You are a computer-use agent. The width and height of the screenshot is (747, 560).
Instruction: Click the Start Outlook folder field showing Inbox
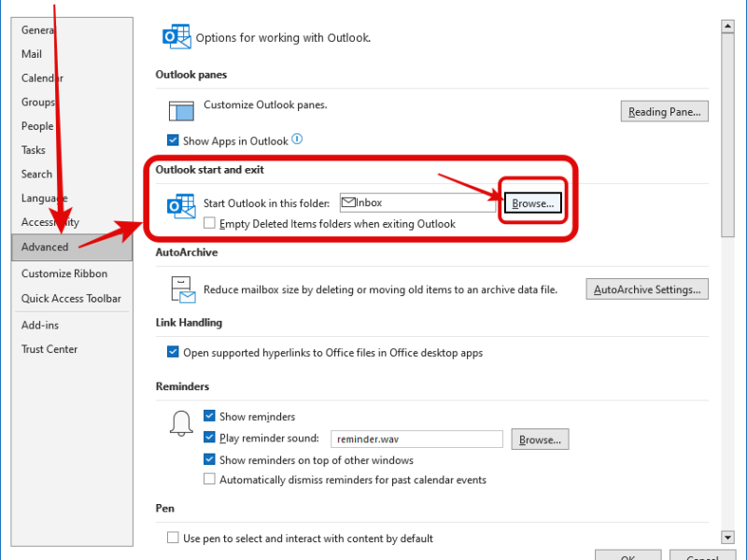click(x=417, y=203)
